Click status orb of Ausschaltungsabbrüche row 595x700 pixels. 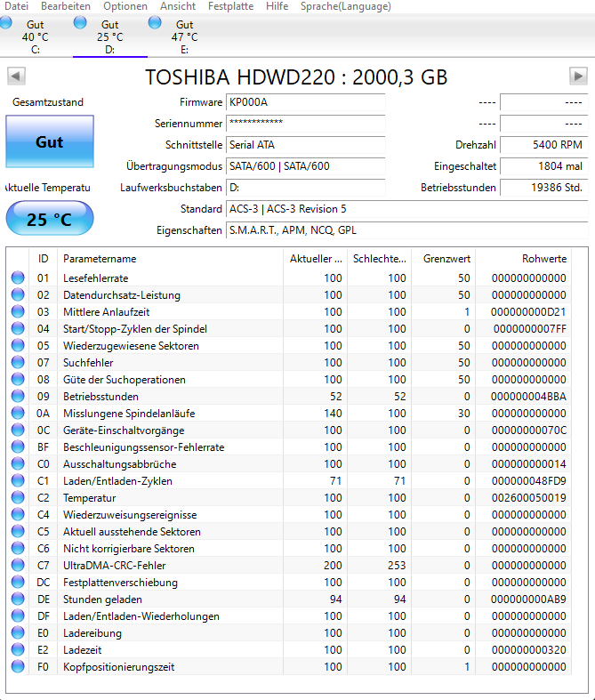click(18, 463)
